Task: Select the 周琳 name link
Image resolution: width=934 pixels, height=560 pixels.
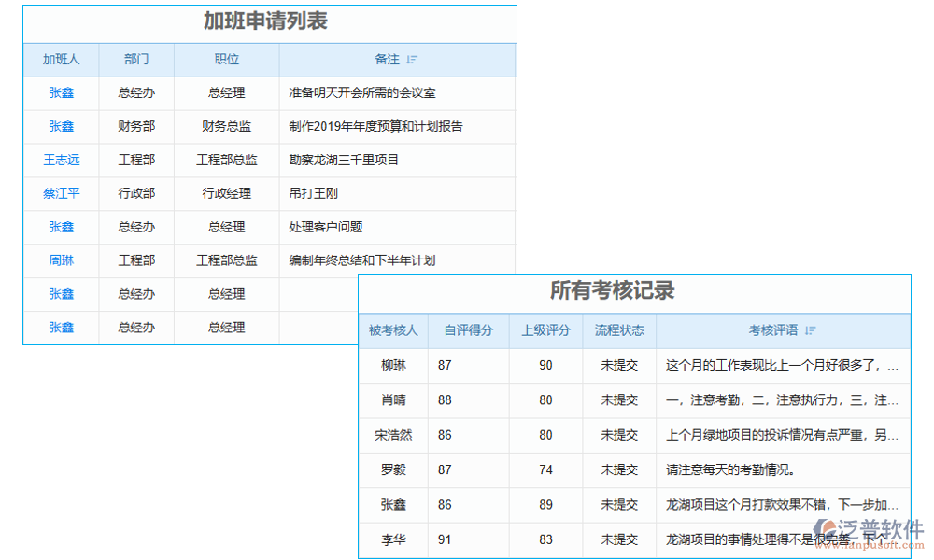Action: [61, 260]
